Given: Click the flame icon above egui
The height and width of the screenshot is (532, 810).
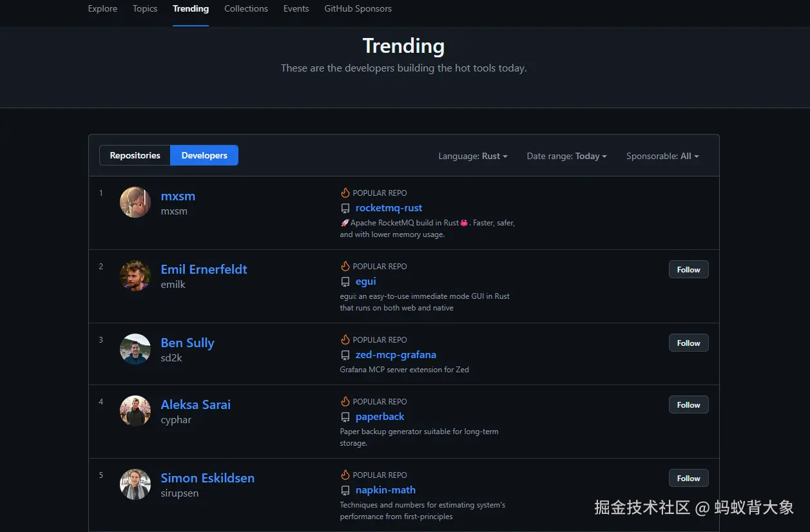Looking at the screenshot, I should click(x=345, y=266).
